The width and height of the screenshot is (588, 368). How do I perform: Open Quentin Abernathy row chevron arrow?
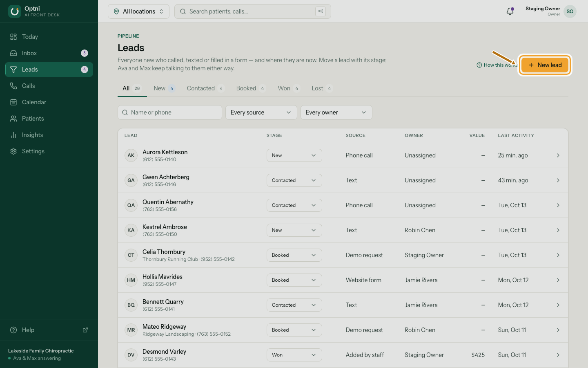(x=558, y=205)
